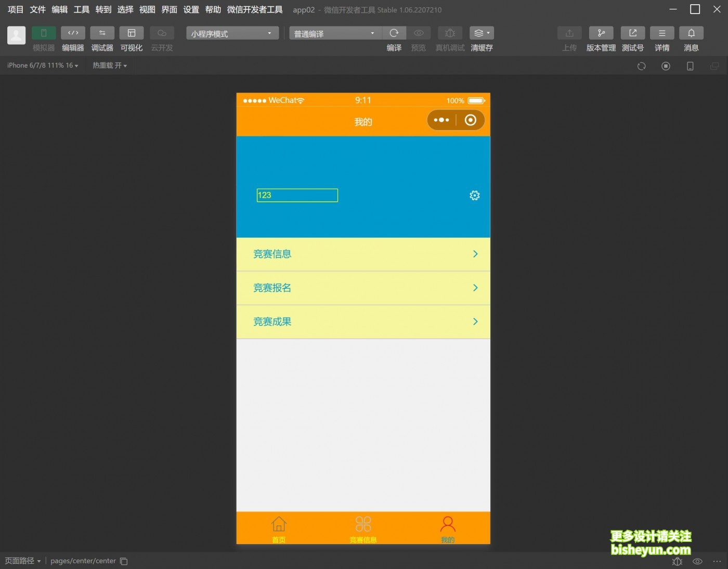Open the details icon

[x=662, y=33]
